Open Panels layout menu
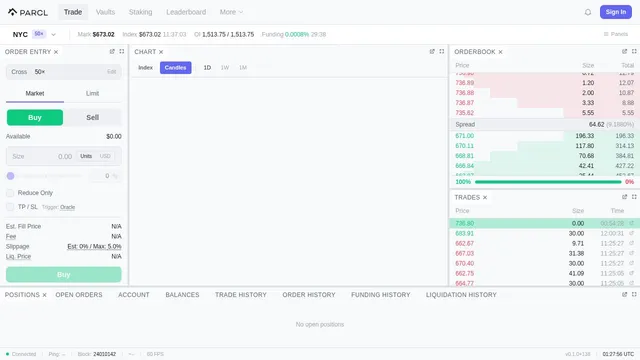Image resolution: width=640 pixels, height=360 pixels. click(x=616, y=34)
